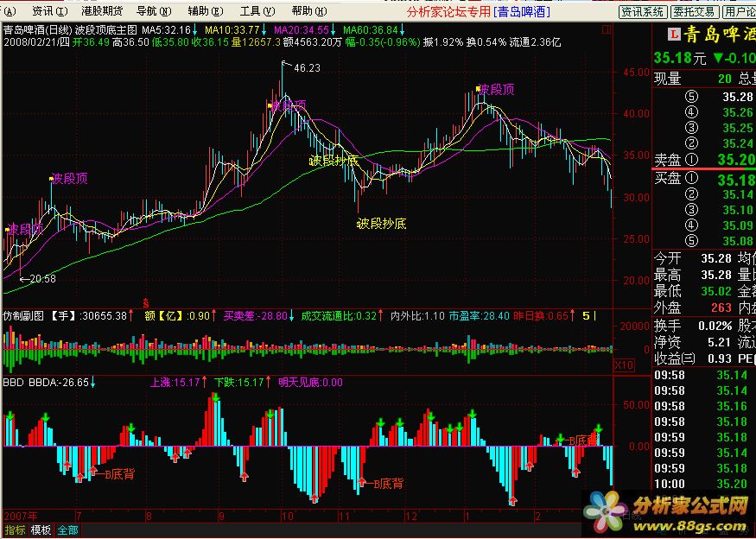Click the 仿制副图 sub-chart title
This screenshot has height=539, width=756.
23,316
